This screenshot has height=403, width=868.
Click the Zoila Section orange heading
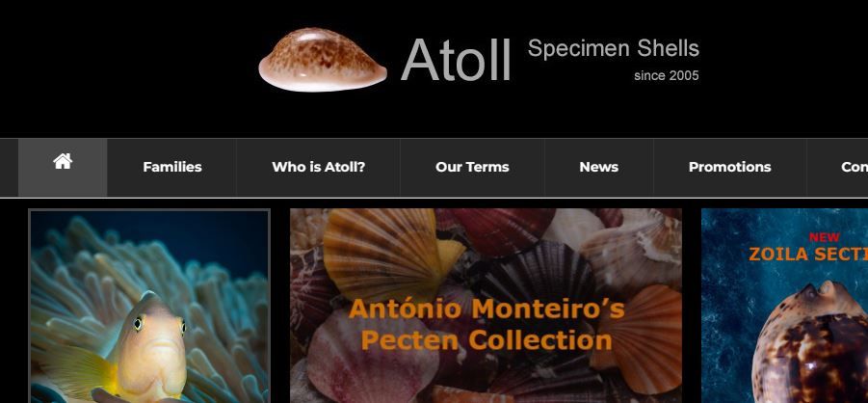point(808,255)
